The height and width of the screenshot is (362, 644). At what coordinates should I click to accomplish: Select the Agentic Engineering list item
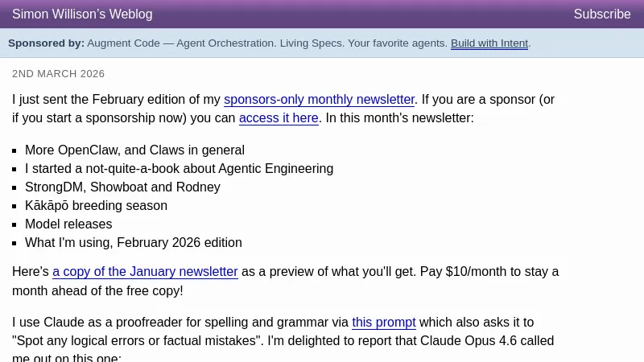[179, 169]
